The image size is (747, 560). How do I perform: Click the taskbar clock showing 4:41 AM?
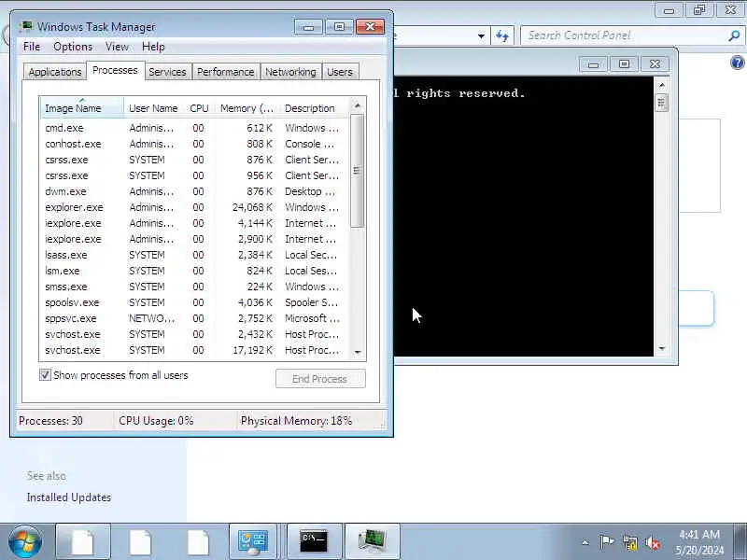coord(698,542)
